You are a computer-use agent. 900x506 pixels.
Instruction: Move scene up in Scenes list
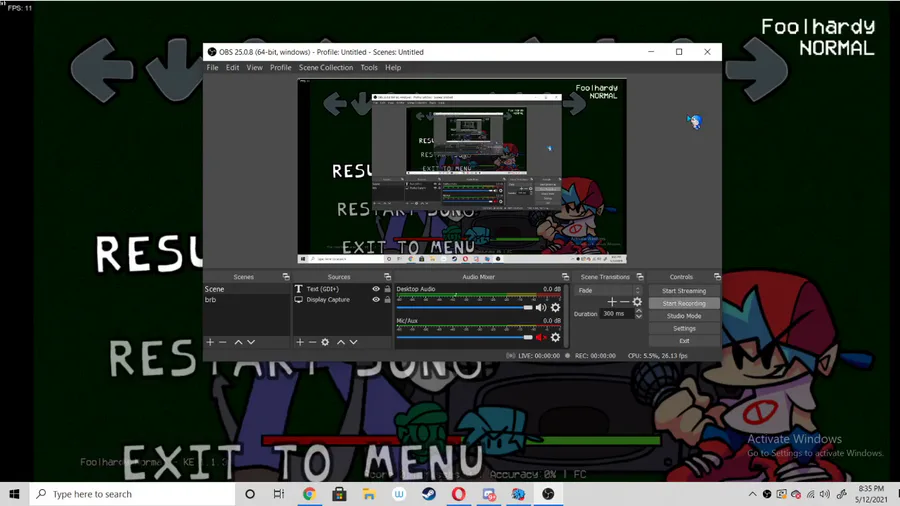pos(238,342)
